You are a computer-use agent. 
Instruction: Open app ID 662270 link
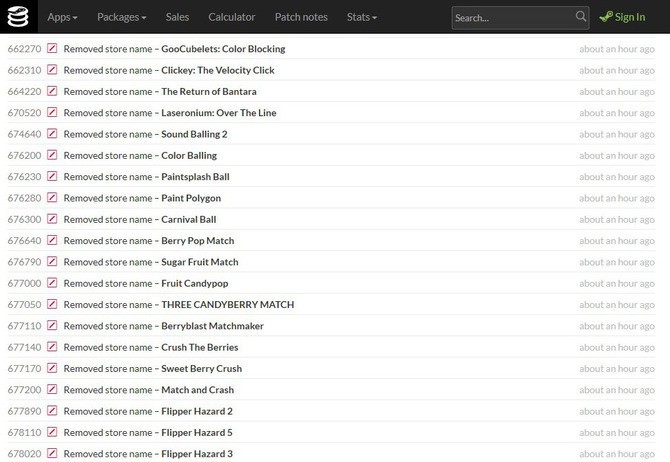pos(24,49)
